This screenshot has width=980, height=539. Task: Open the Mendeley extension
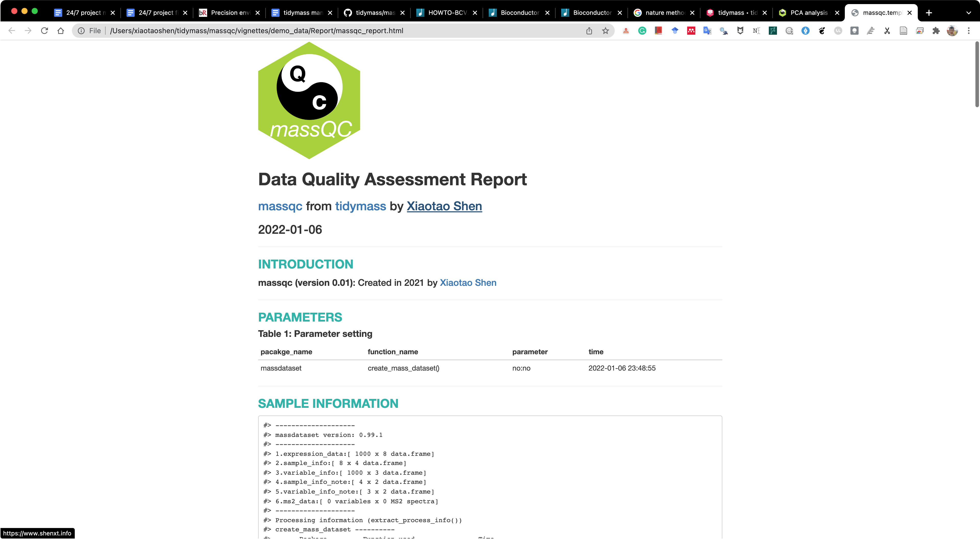[691, 31]
